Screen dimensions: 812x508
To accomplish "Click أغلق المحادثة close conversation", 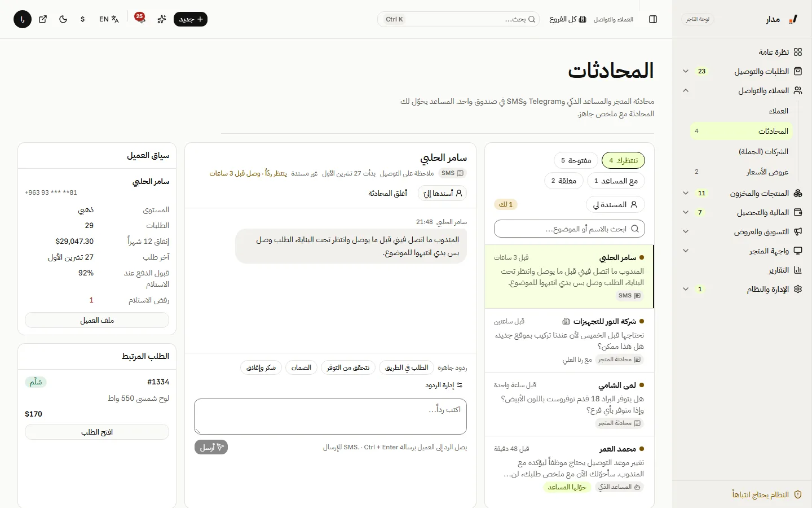I will pos(387,193).
